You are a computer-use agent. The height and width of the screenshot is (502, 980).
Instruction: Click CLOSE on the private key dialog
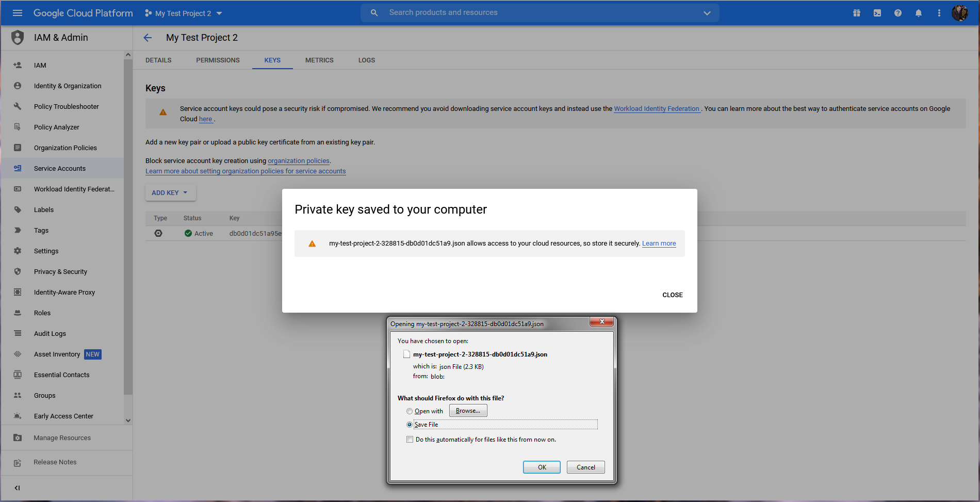coord(672,295)
